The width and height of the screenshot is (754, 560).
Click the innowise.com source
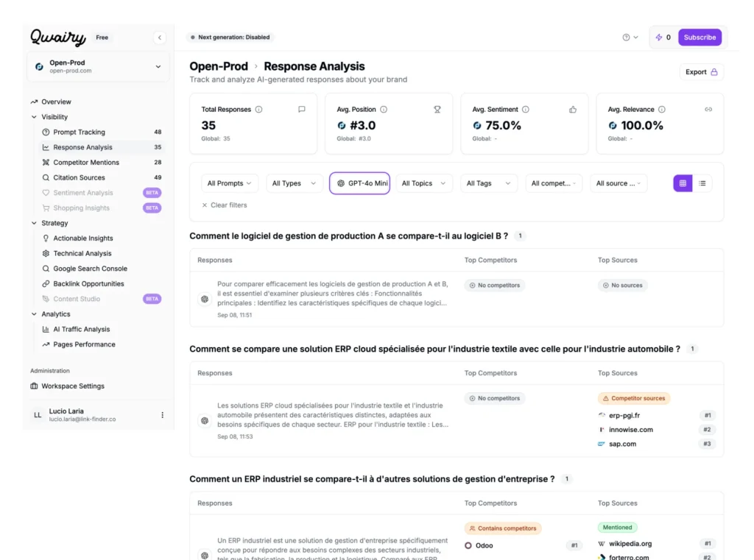(x=630, y=430)
